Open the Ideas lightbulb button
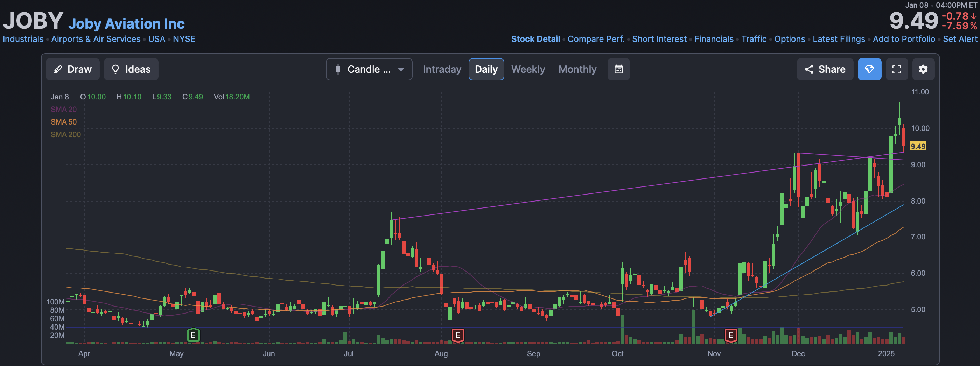The height and width of the screenshot is (366, 980). (x=131, y=69)
